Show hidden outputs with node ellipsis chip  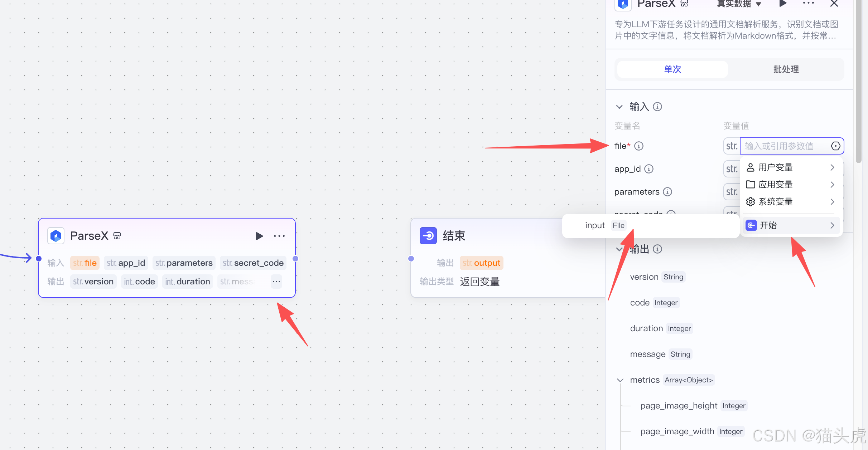click(276, 282)
